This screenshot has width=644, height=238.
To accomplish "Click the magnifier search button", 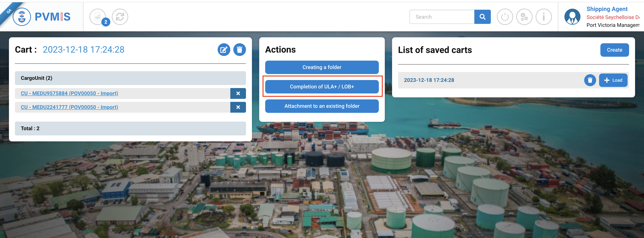I will click(x=482, y=17).
